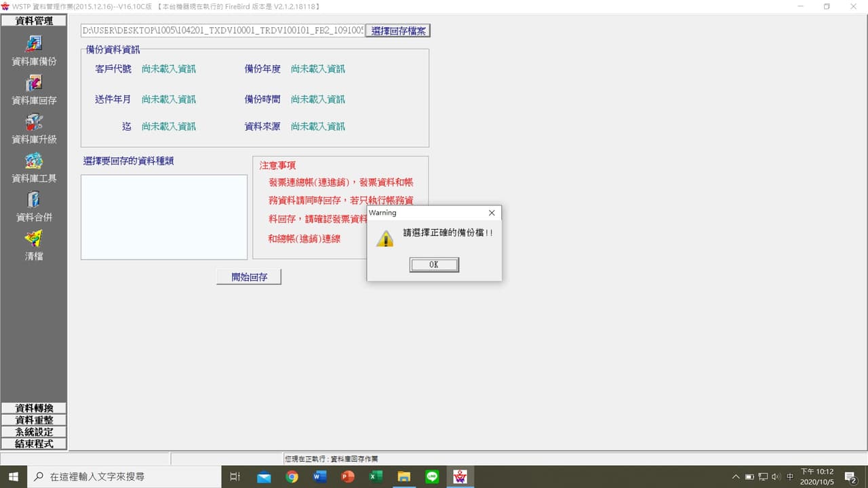Open the 資料庫備份 (database backup) function
Screen dimensions: 868x488
pos(33,46)
